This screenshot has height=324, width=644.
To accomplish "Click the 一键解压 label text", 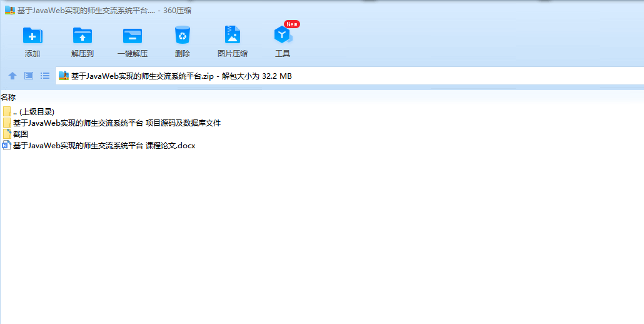I will 133,53.
